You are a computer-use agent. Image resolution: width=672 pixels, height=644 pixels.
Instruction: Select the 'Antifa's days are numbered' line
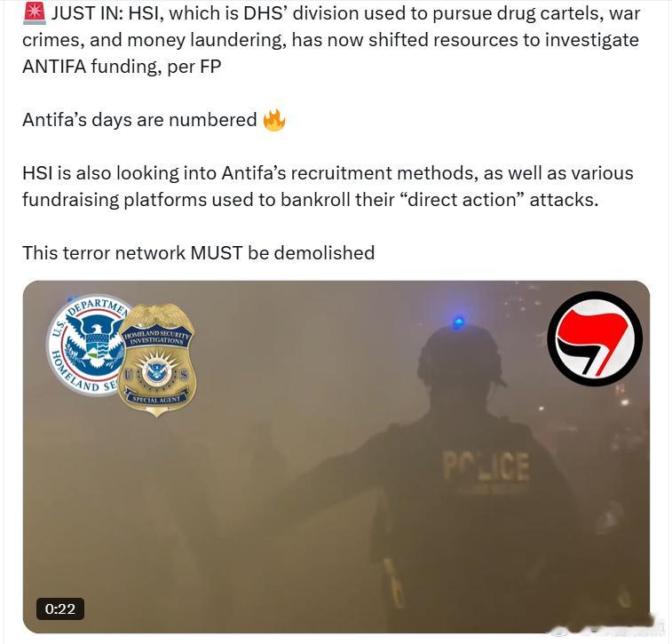(x=139, y=120)
